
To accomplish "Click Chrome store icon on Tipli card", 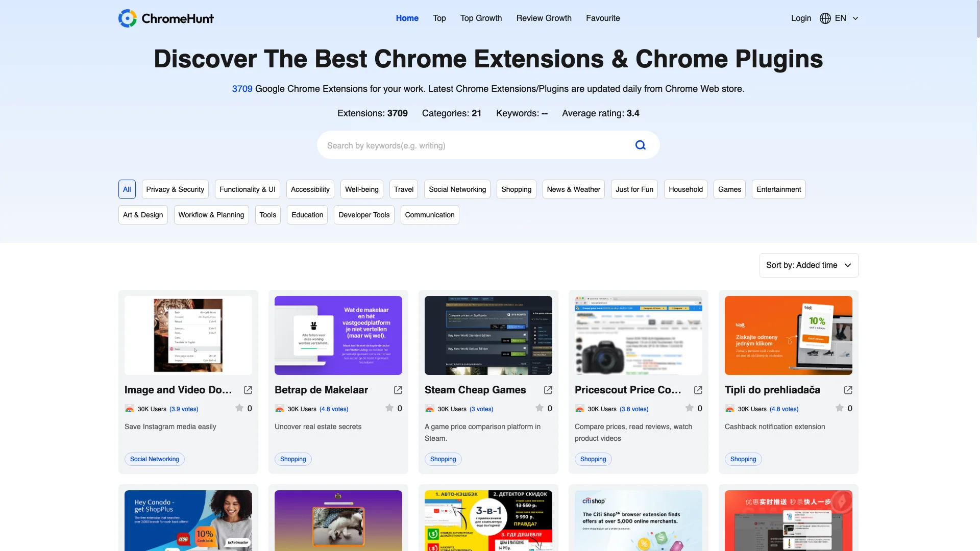I will [x=730, y=409].
